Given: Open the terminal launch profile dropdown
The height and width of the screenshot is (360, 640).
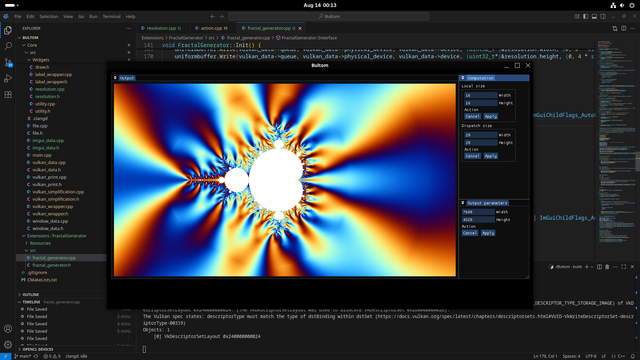Looking at the screenshot, I should coord(592,267).
